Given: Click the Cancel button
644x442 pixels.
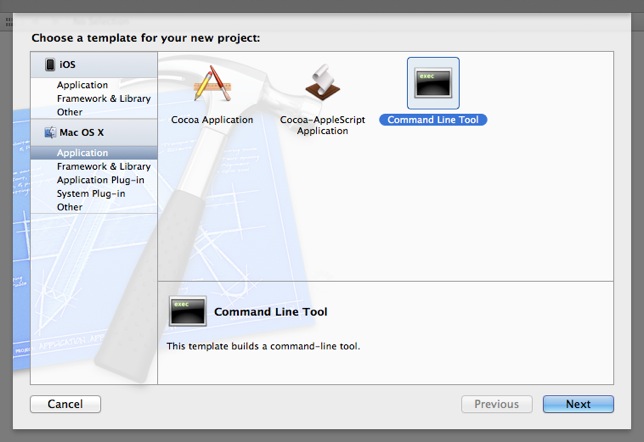Looking at the screenshot, I should 65,404.
